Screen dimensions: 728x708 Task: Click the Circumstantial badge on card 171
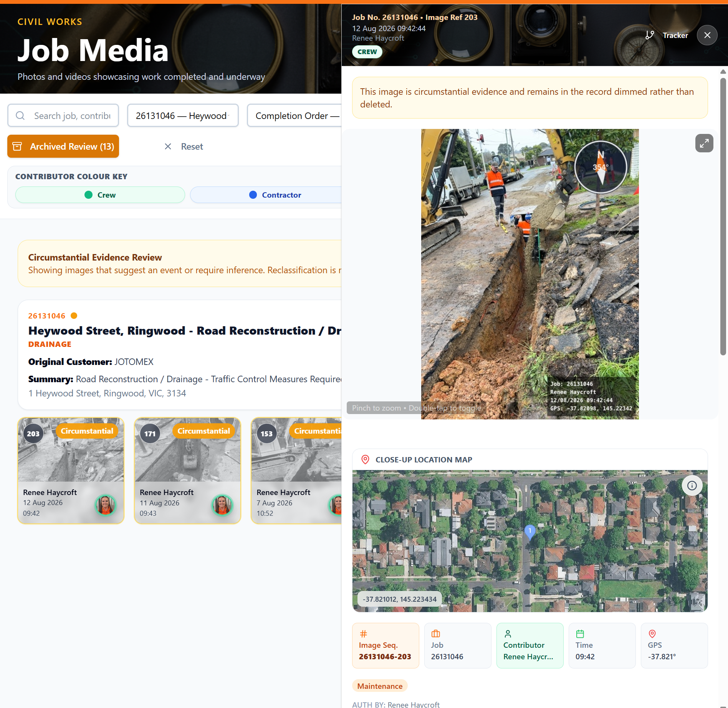coord(204,431)
